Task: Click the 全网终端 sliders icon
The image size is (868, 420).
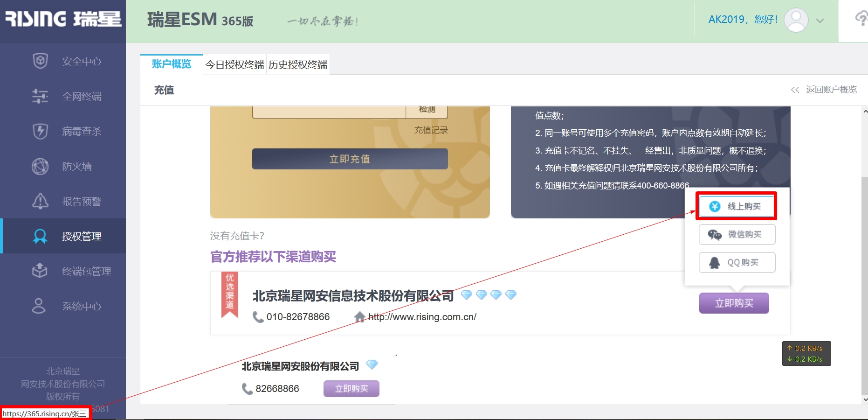Action: (40, 96)
